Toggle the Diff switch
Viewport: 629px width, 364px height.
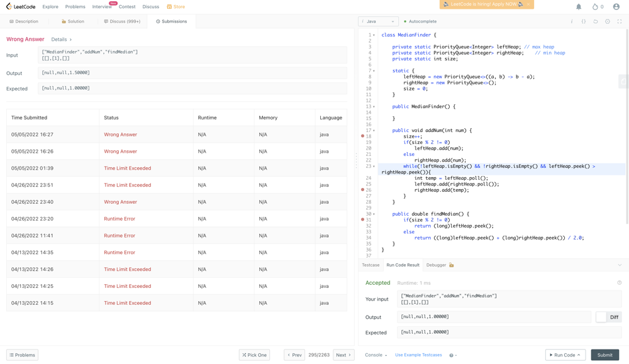(608, 317)
